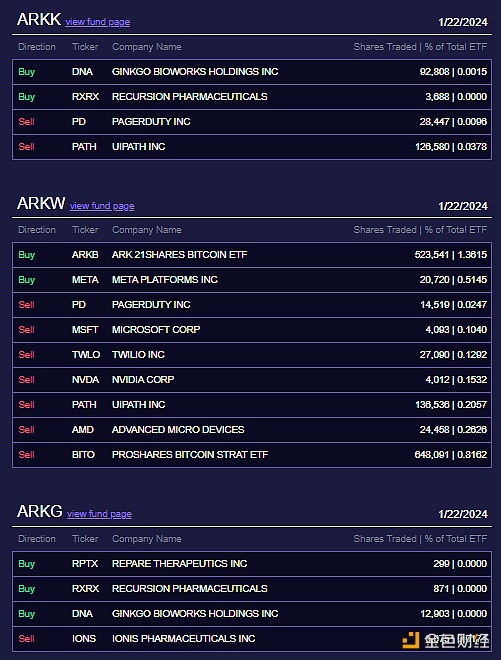Click IONIS PHARMACEUTICALS INC company name
Image resolution: width=501 pixels, height=660 pixels.
click(x=184, y=639)
